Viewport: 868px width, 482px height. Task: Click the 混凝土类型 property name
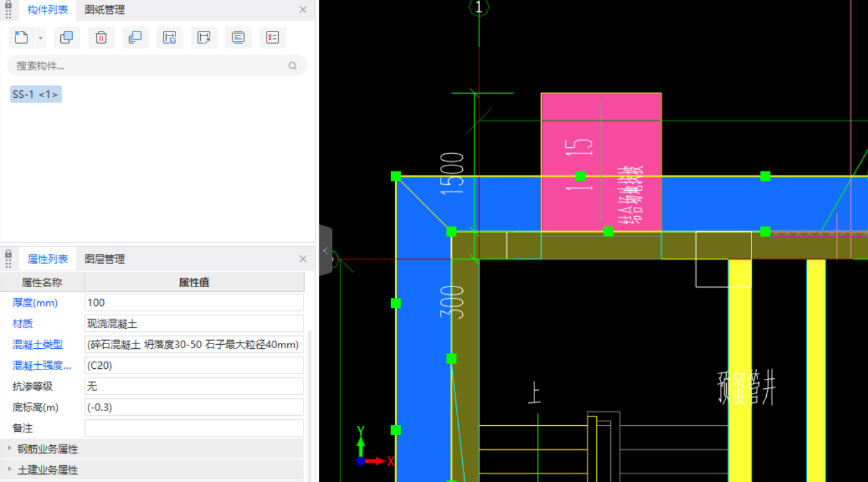coord(38,345)
